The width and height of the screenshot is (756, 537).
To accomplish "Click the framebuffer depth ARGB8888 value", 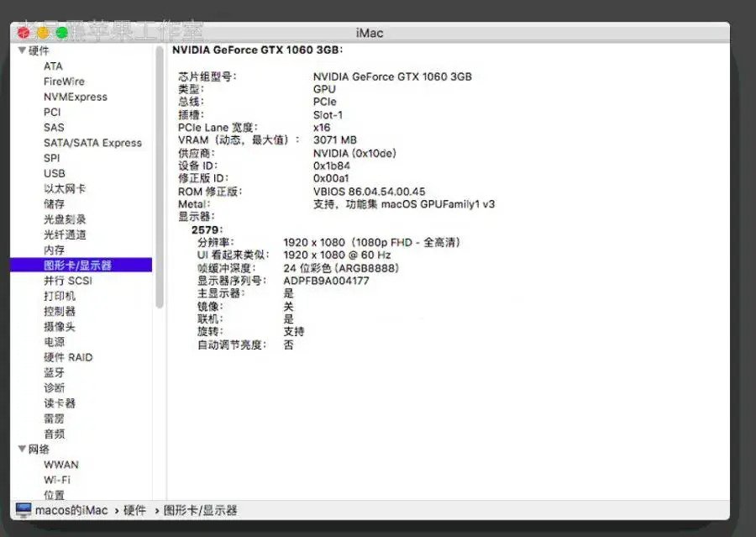I will (x=341, y=268).
